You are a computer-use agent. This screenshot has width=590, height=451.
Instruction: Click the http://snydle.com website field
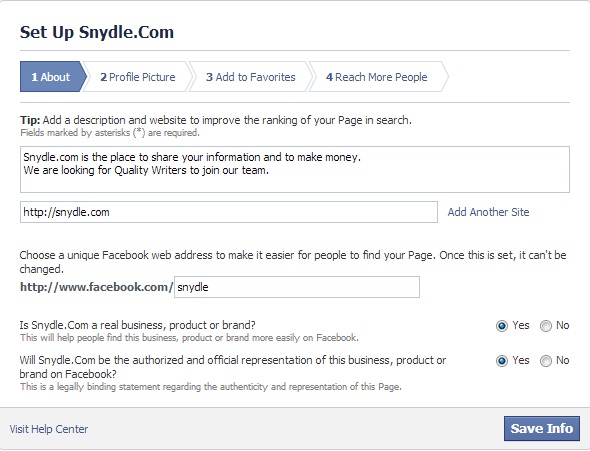[229, 212]
